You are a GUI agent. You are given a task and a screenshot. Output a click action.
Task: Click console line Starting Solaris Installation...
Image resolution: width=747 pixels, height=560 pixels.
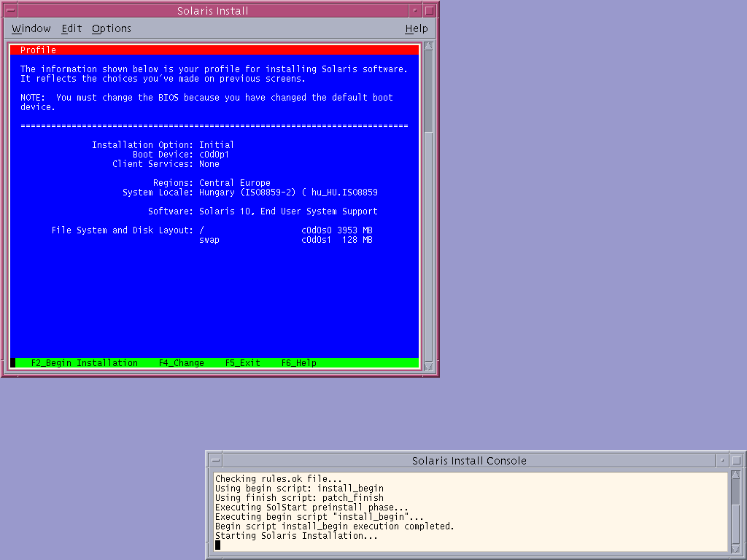(296, 536)
